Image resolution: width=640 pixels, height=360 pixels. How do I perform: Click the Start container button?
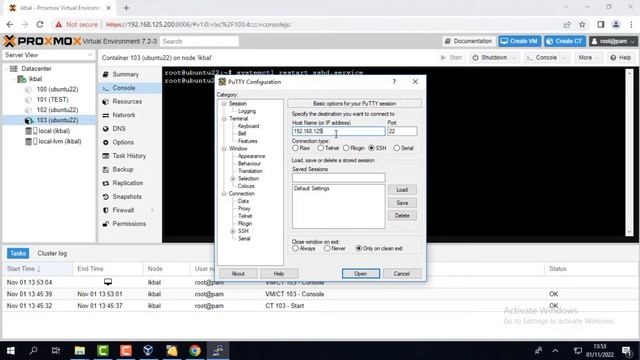pos(451,58)
